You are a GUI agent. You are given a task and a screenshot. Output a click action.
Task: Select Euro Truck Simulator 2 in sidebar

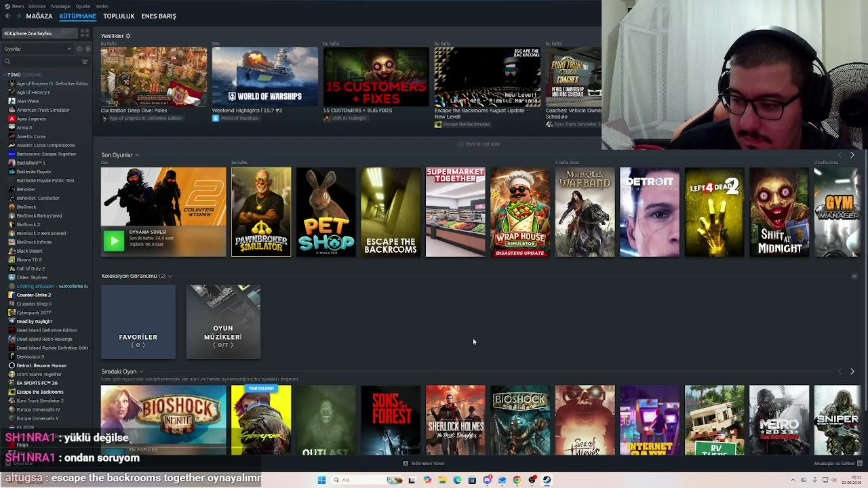(x=40, y=401)
